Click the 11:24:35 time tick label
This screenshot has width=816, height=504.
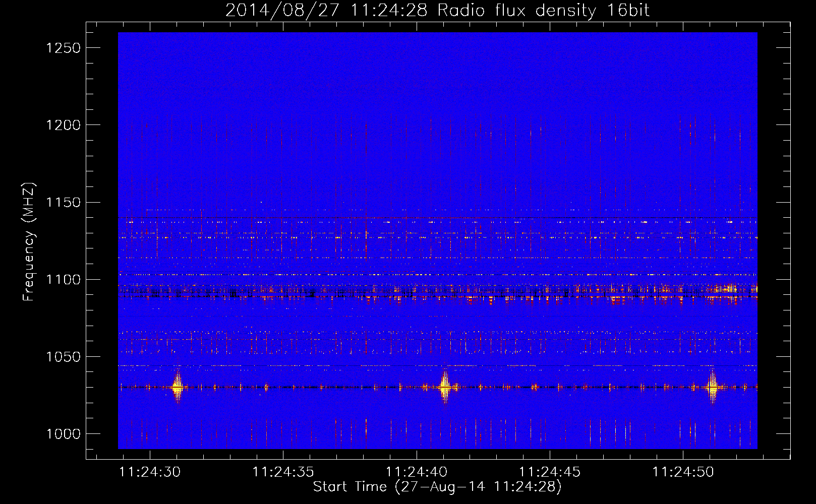[283, 472]
